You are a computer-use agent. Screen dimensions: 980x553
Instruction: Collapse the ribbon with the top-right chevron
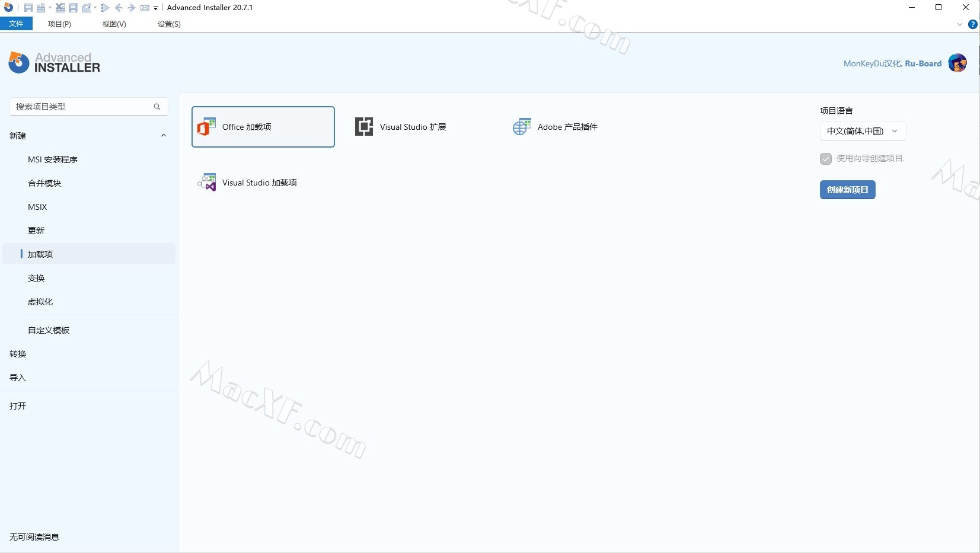pyautogui.click(x=960, y=24)
